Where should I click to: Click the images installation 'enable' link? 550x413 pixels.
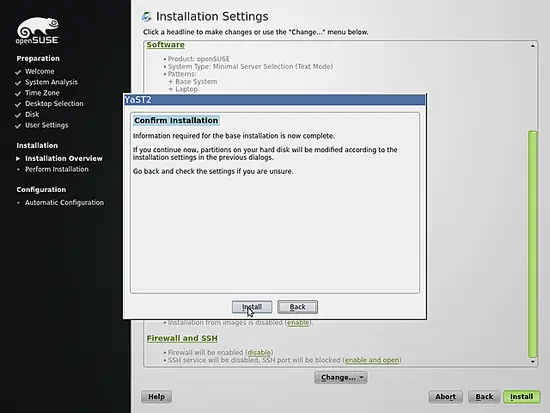coord(298,322)
